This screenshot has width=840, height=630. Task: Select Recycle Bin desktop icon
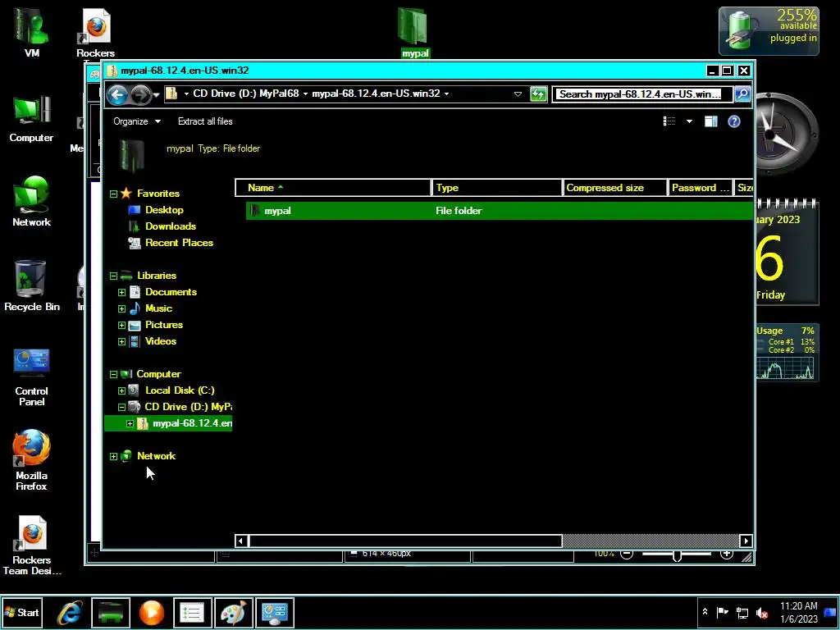coord(32,286)
